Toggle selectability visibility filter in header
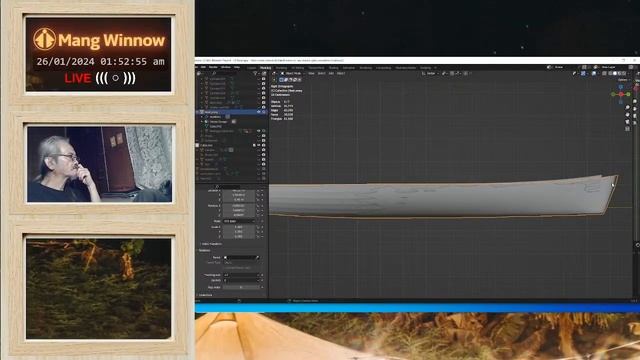Screen dimensions: 640x360 pyautogui.click(x=574, y=73)
